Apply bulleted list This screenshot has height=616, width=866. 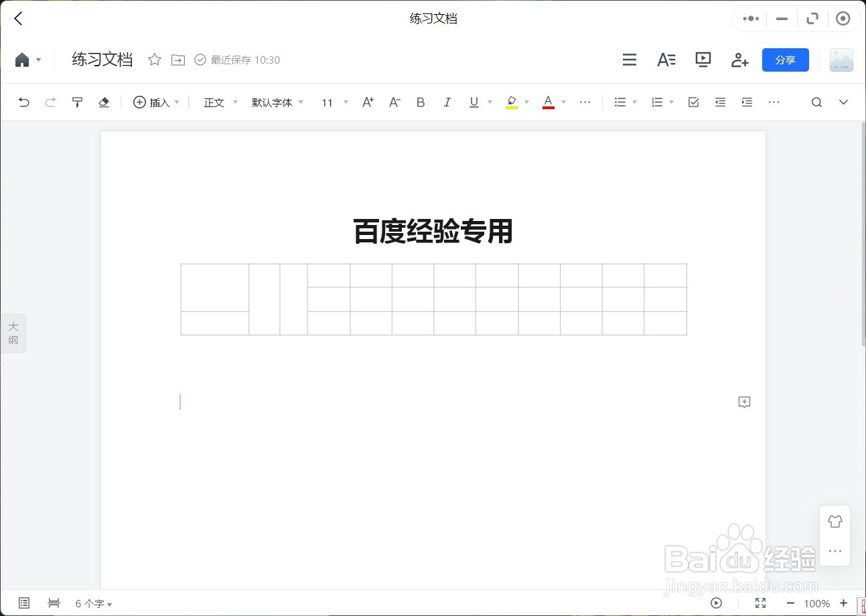pos(620,102)
